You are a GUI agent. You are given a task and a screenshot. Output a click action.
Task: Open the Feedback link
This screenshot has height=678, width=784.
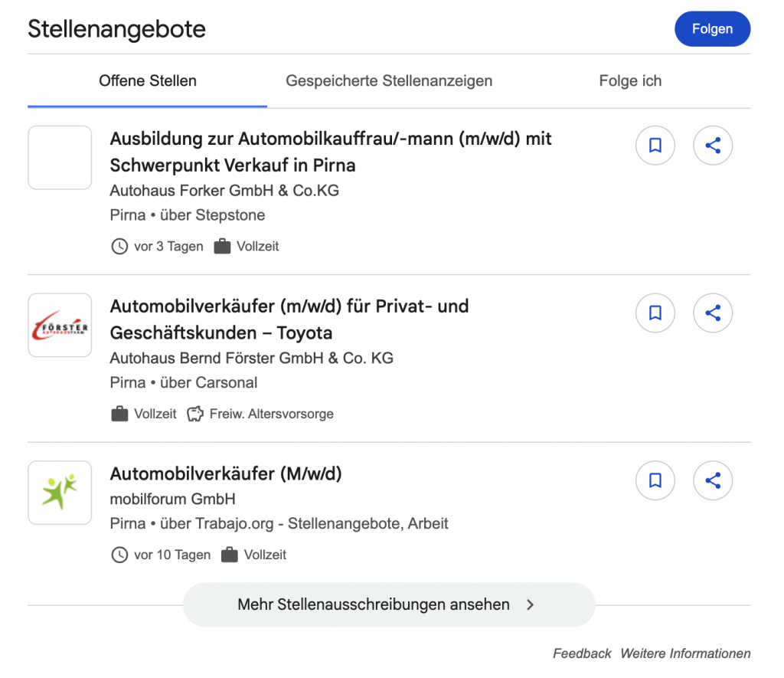click(x=582, y=653)
